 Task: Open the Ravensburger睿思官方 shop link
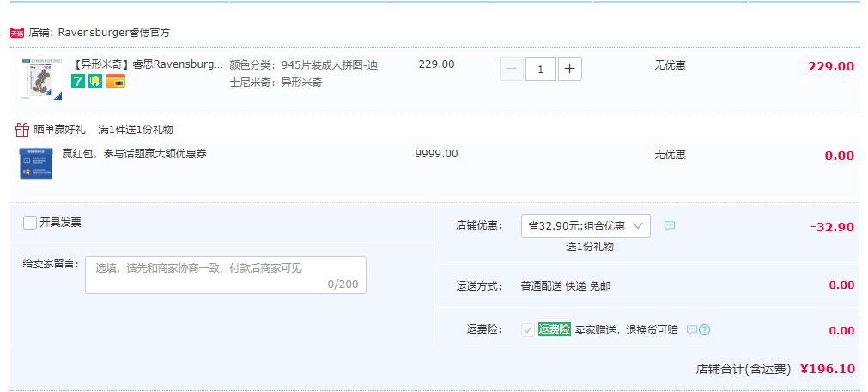pyautogui.click(x=114, y=33)
